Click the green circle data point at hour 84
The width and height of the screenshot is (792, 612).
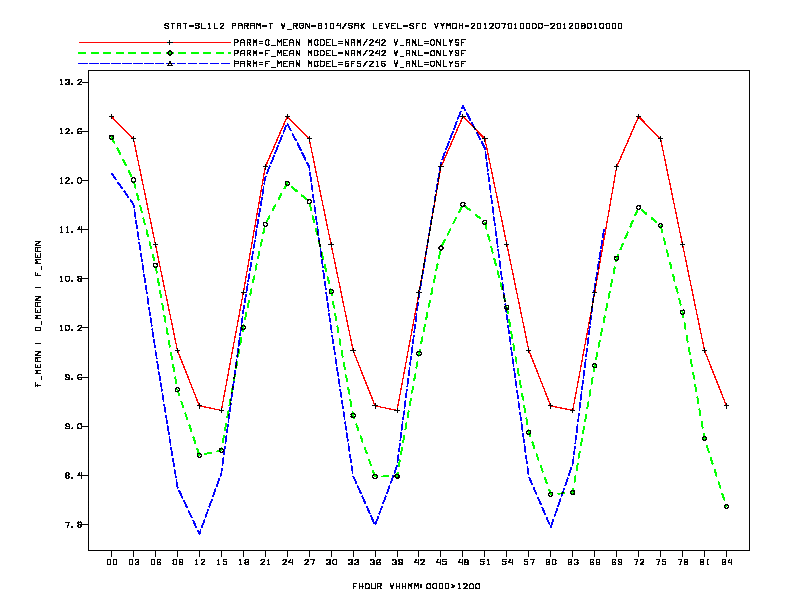coord(726,506)
